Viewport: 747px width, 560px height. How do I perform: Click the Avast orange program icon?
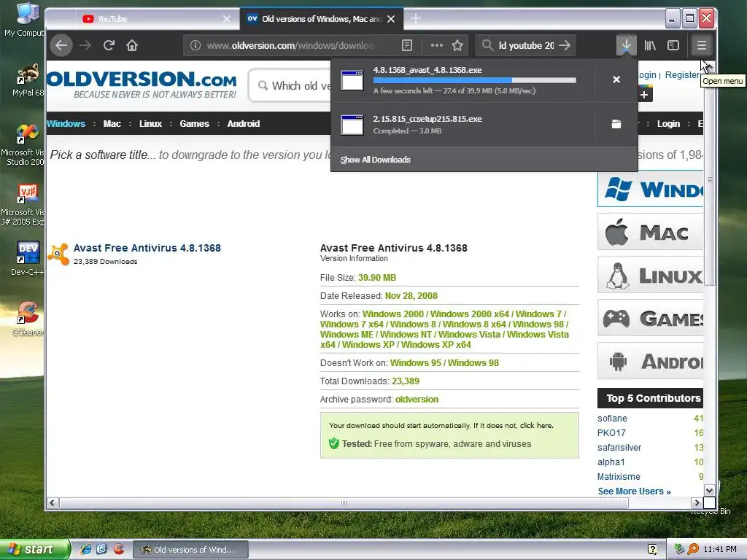point(58,254)
